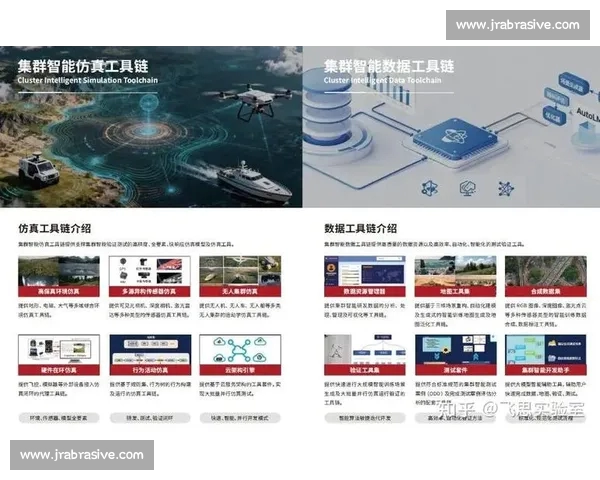Click the 'Cluster Intelligent Data Toolchain' subtitle
Image resolution: width=600 pixels, height=480 pixels.
pyautogui.click(x=383, y=80)
